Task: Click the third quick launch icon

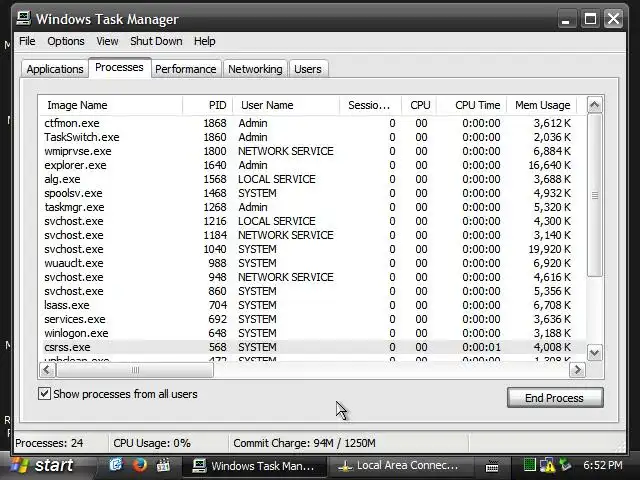Action: coord(163,465)
